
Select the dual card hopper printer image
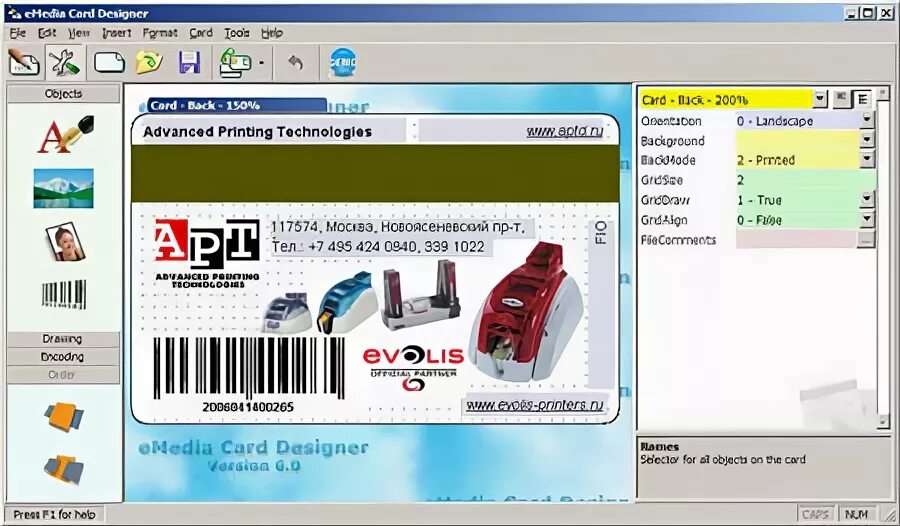pos(421,295)
